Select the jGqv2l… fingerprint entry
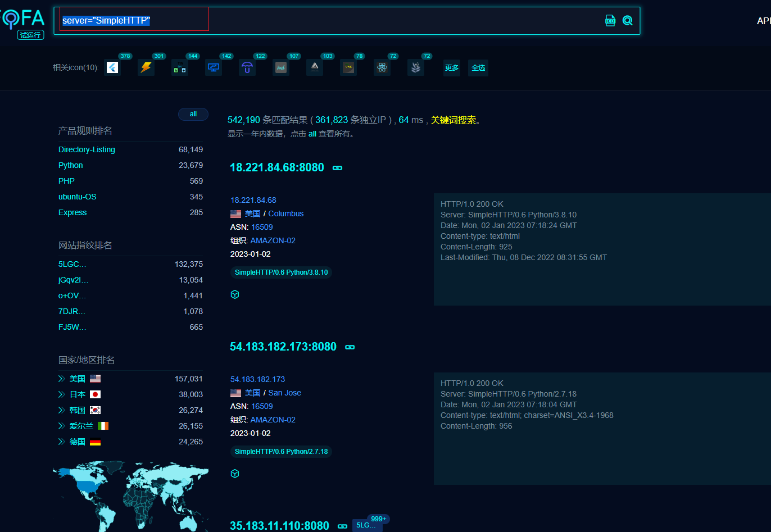The width and height of the screenshot is (771, 532). coord(74,280)
